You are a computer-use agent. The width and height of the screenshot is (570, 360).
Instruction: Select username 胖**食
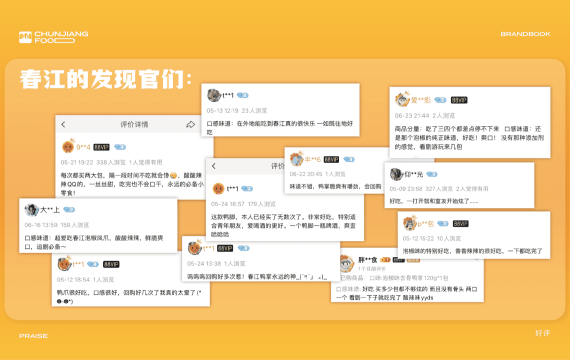368,260
